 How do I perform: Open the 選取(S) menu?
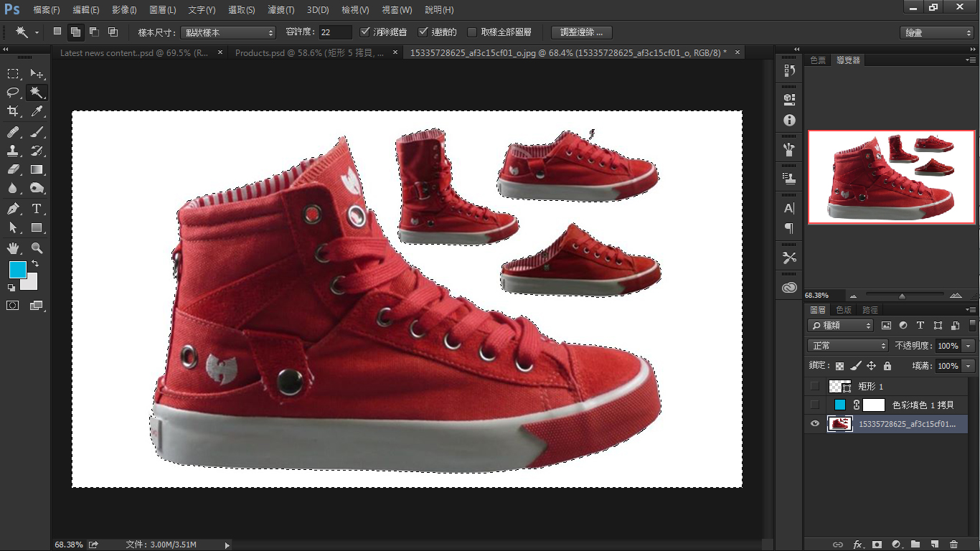[241, 10]
